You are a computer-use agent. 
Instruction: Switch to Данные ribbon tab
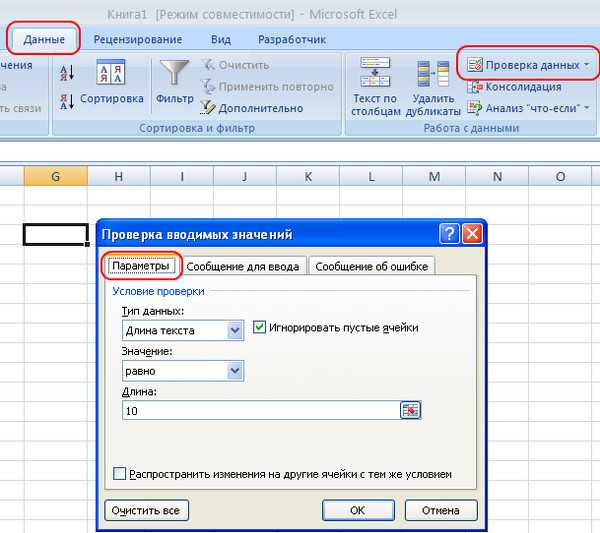coord(44,39)
